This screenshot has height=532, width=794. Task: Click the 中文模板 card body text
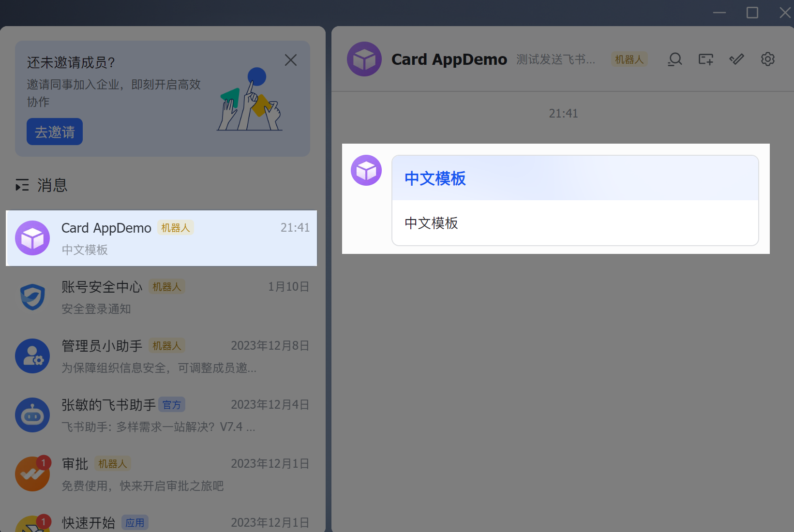(431, 223)
